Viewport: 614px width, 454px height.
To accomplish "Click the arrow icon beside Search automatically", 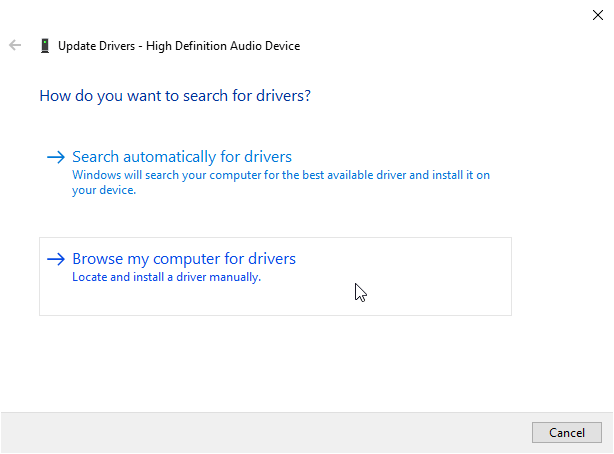I will (x=56, y=157).
